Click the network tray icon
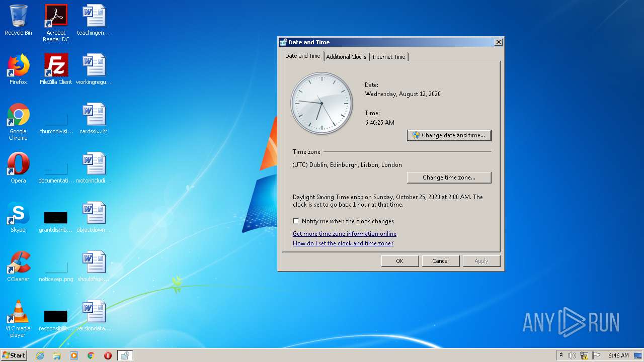The width and height of the screenshot is (644, 362). (x=584, y=355)
